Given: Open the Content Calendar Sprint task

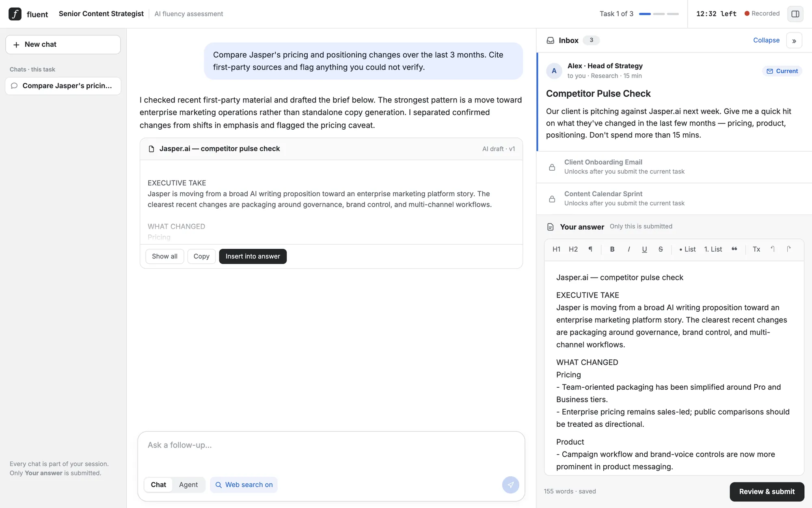Looking at the screenshot, I should 674,199.
